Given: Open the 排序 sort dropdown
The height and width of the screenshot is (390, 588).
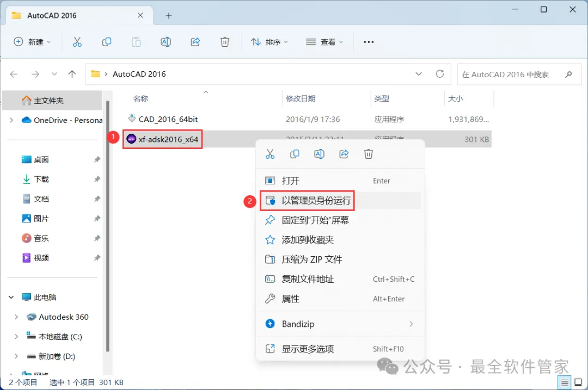Looking at the screenshot, I should click(269, 42).
